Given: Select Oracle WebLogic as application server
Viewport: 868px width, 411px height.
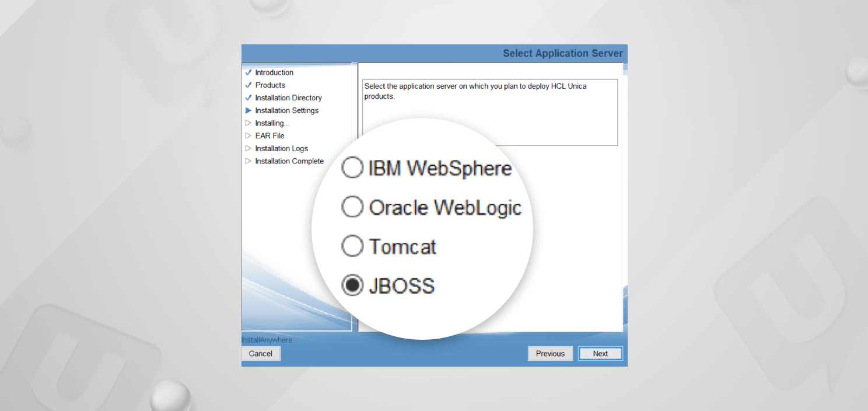Looking at the screenshot, I should (352, 207).
